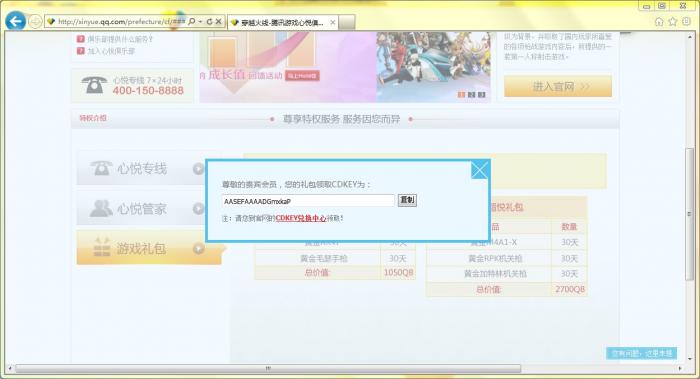The height and width of the screenshot is (379, 700).
Task: Click the 数量 column header
Action: pos(569,227)
